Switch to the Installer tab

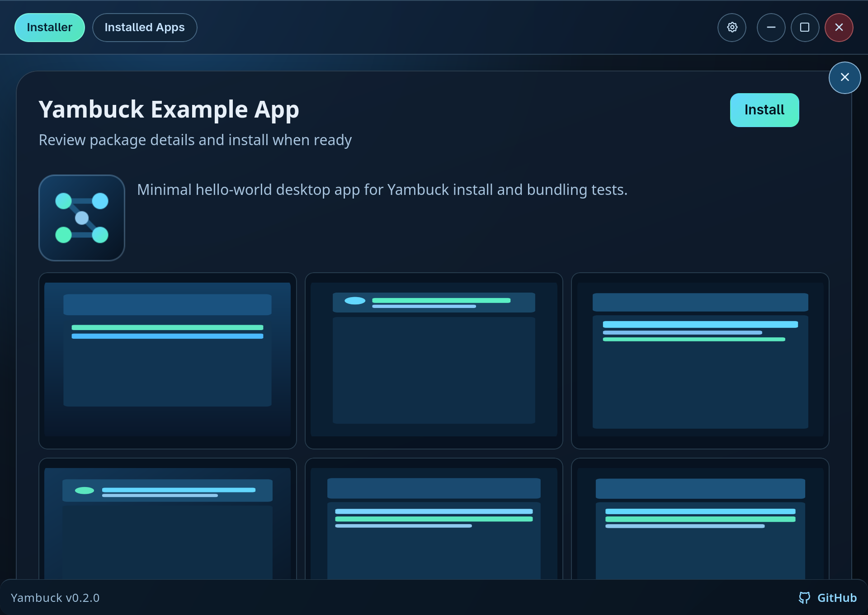tap(50, 28)
